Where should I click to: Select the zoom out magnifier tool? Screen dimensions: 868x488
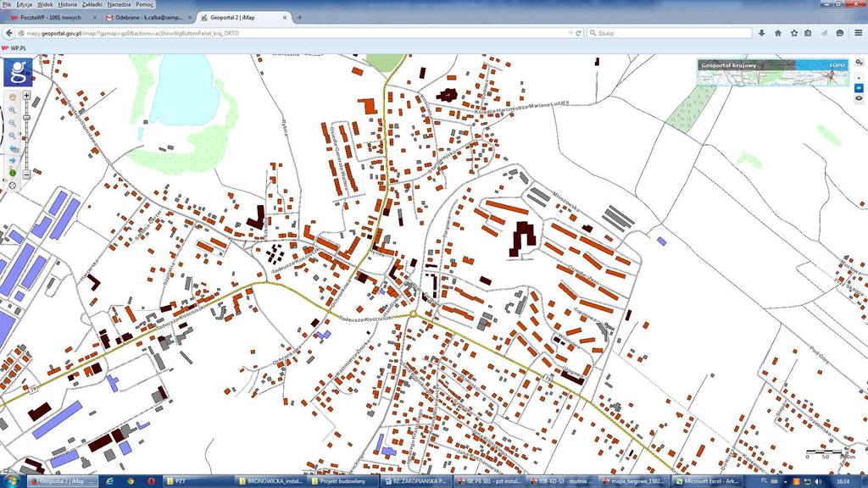[x=12, y=123]
